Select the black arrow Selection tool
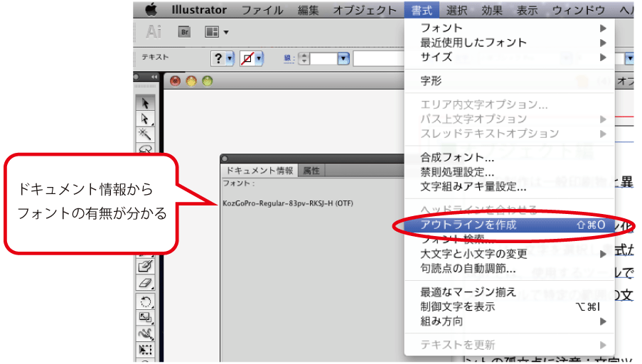Screen dimensions: 642x364 click(146, 103)
